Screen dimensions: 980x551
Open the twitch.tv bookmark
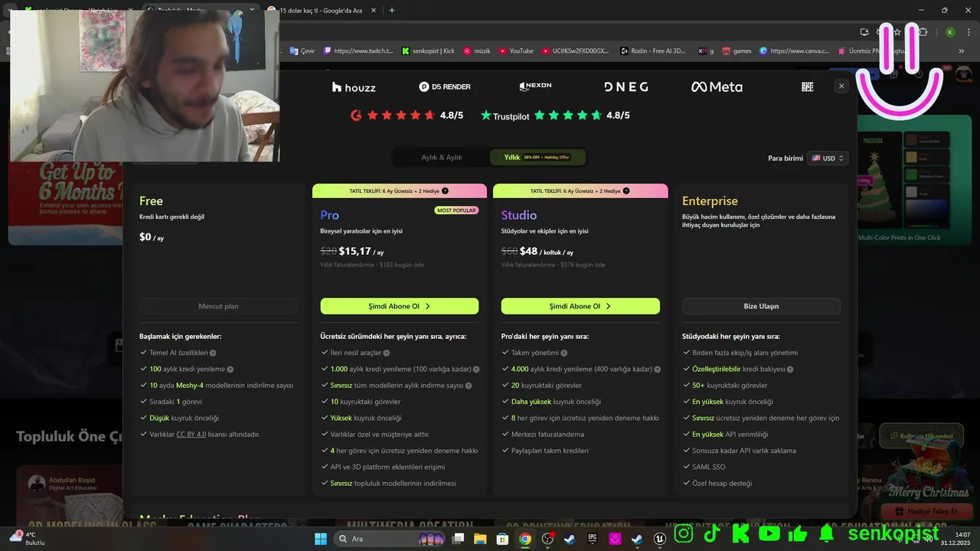point(359,51)
